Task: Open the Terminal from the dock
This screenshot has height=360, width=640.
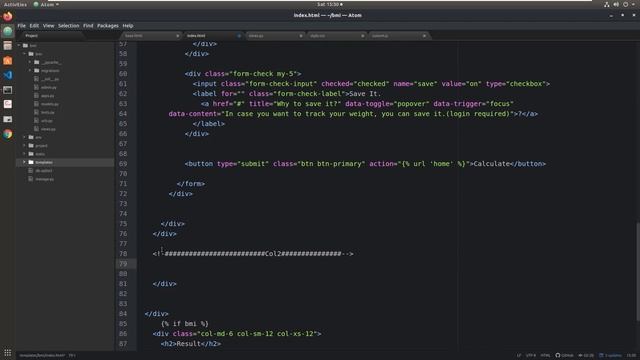Action: [x=7, y=90]
